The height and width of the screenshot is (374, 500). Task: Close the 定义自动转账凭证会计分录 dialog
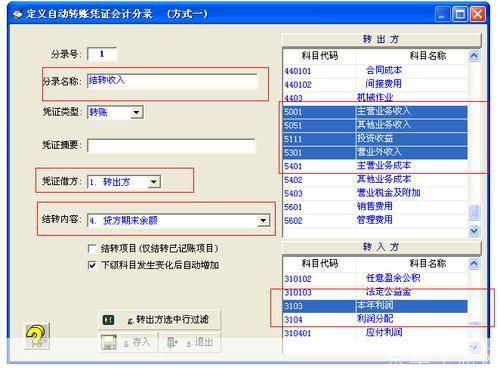tap(478, 14)
